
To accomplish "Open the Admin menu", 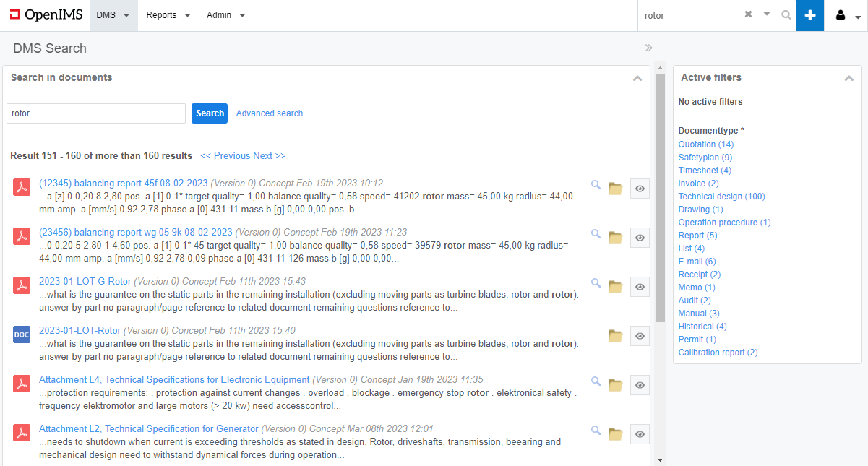I will 225,15.
